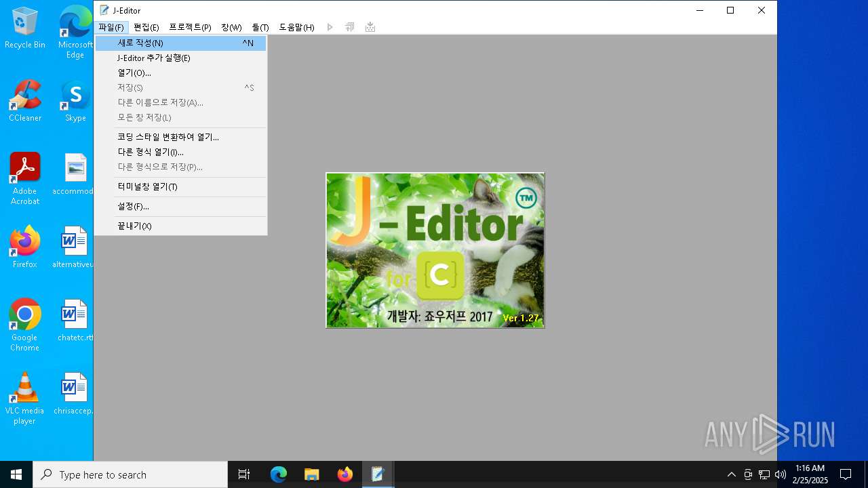Open the 툴(T) menu
Viewport: 868px width, 488px height.
point(260,27)
